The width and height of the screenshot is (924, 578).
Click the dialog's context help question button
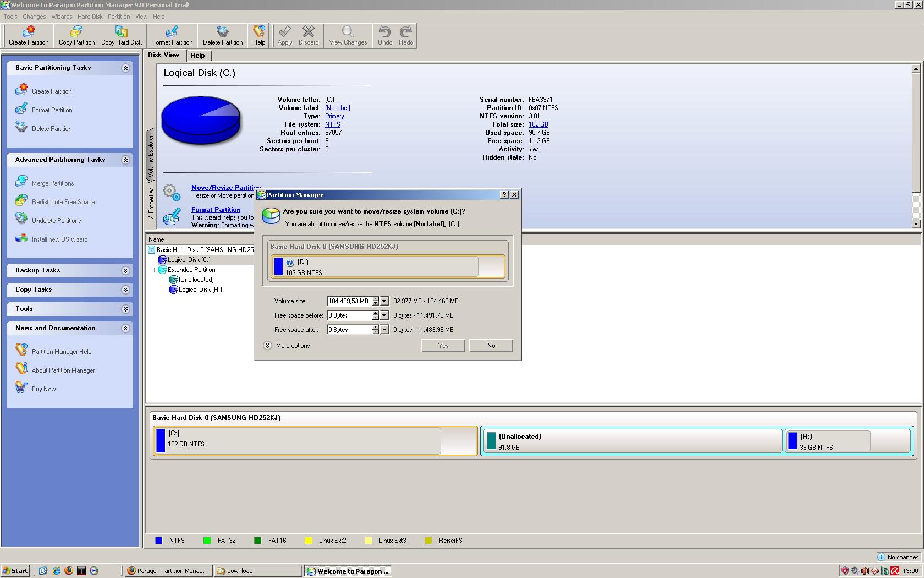tap(504, 195)
